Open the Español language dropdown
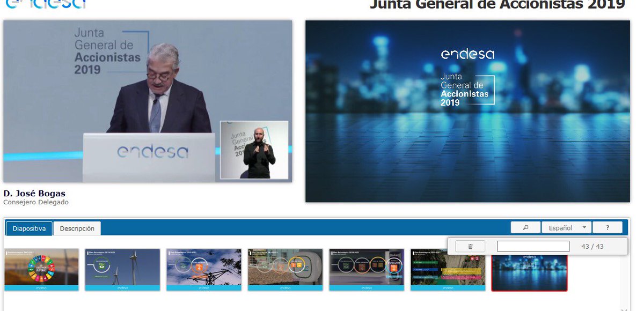 (x=565, y=227)
